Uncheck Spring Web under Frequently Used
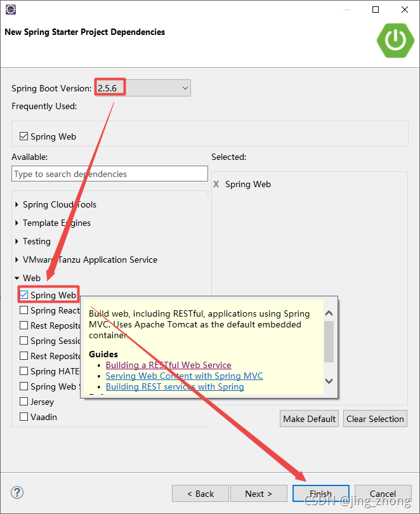Viewport: 420px width, 514px height. (x=23, y=136)
